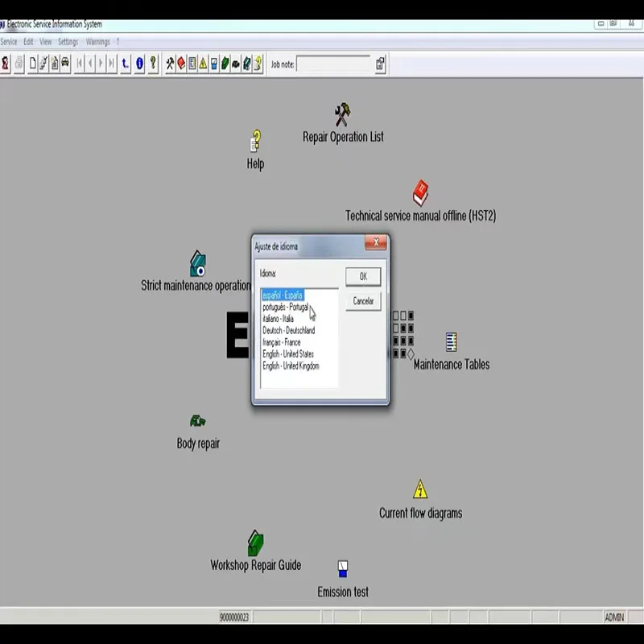The width and height of the screenshot is (644, 644).
Task: Open the '?' menu in menu bar
Action: (x=118, y=42)
